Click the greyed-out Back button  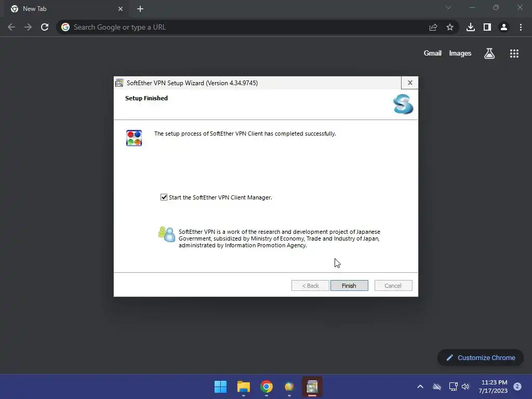310,286
